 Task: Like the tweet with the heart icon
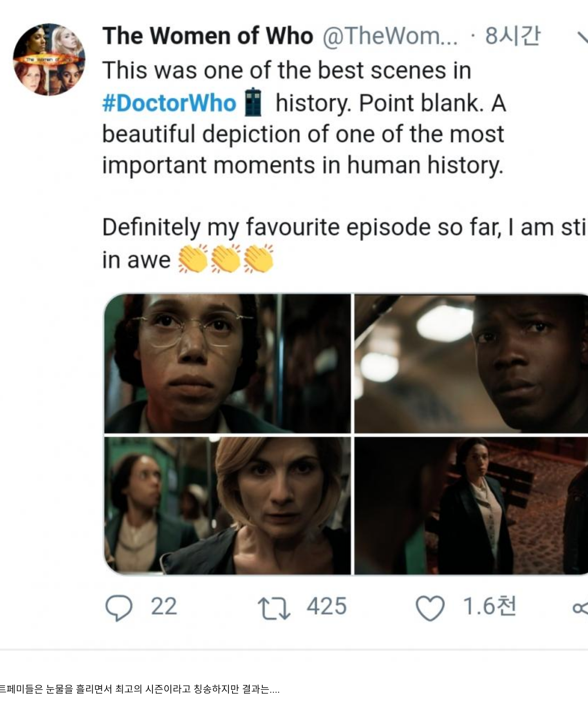tap(430, 608)
